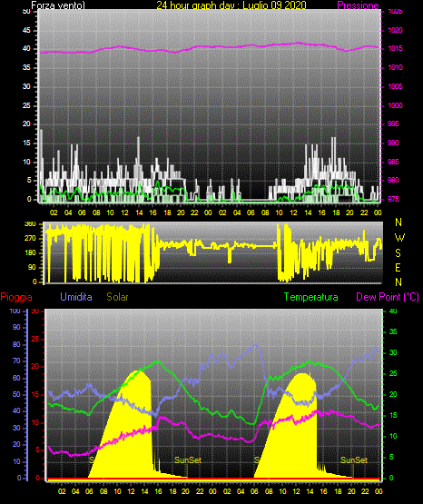This screenshot has width=423, height=504.
Task: Click the 100 humidity axis value
Action: pyautogui.click(x=15, y=311)
